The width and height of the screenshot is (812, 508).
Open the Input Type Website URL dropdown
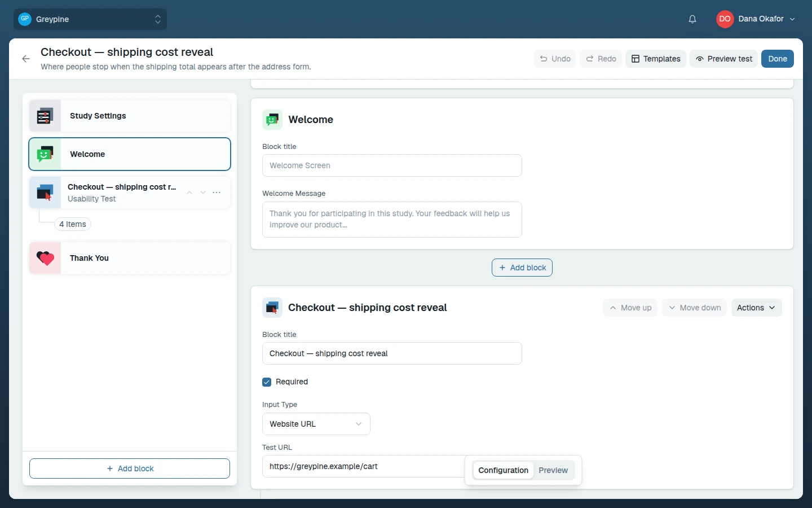pyautogui.click(x=316, y=424)
